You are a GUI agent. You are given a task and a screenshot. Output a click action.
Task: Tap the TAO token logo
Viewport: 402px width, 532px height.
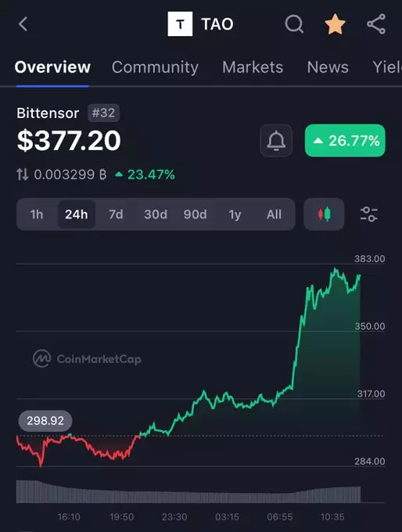pos(180,23)
